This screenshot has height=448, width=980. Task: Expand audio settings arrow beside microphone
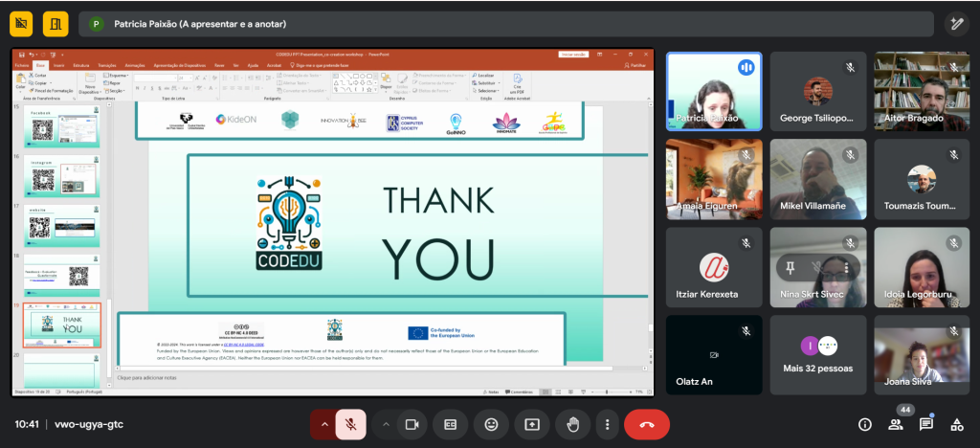tap(323, 424)
